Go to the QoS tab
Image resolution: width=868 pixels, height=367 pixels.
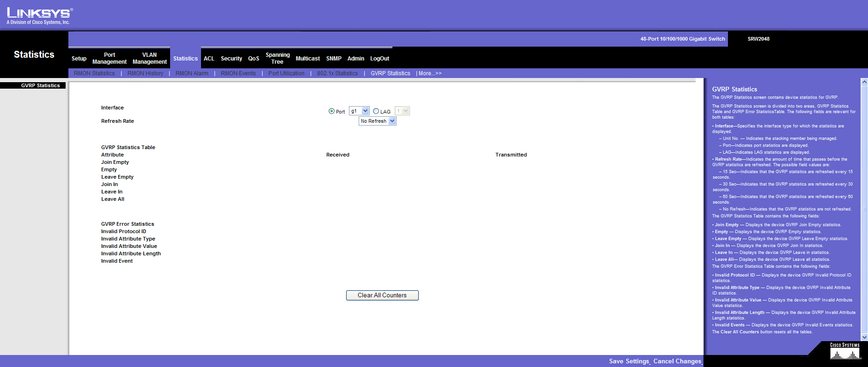[x=253, y=59]
